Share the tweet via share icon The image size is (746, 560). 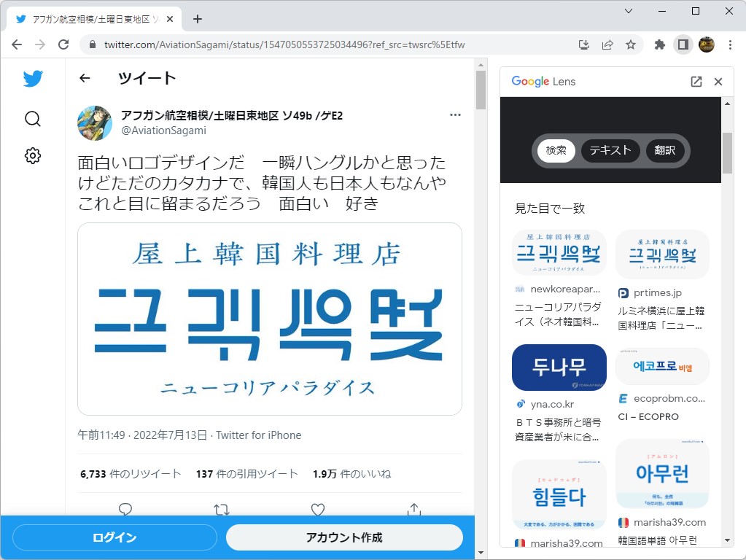coord(413,509)
